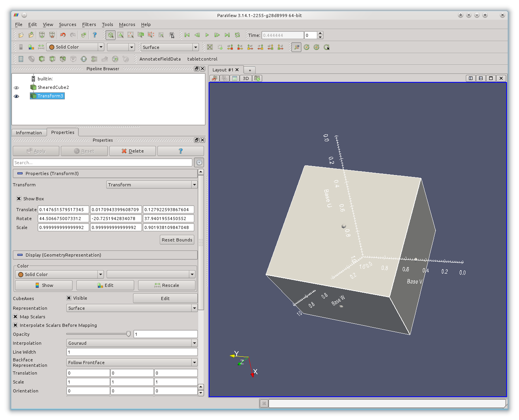519x420 pixels.
Task: Toggle CubeAxes Visible checkbox
Action: (x=69, y=298)
